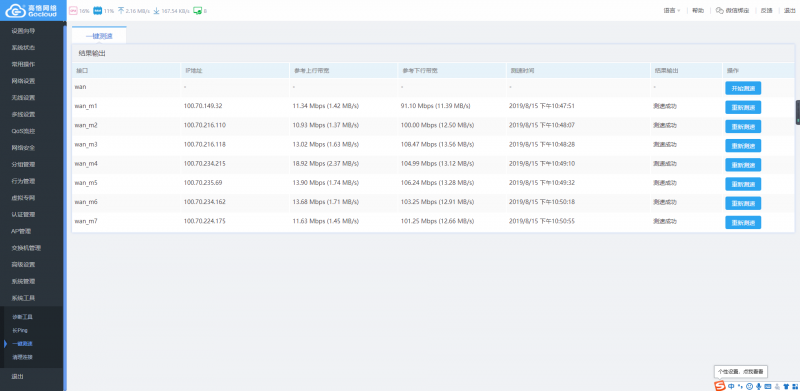This screenshot has width=800, height=391.
Task: Click 重新测速 button for wan_m2
Action: coord(743,127)
